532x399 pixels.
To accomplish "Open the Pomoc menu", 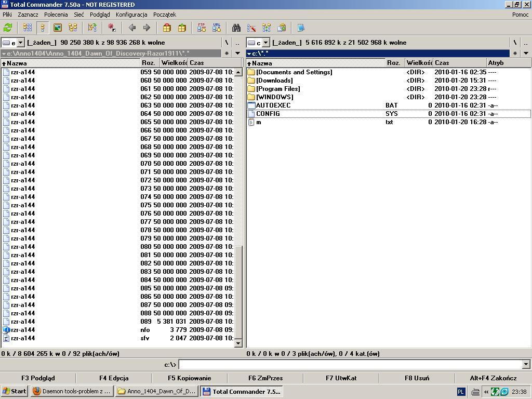I will point(521,15).
